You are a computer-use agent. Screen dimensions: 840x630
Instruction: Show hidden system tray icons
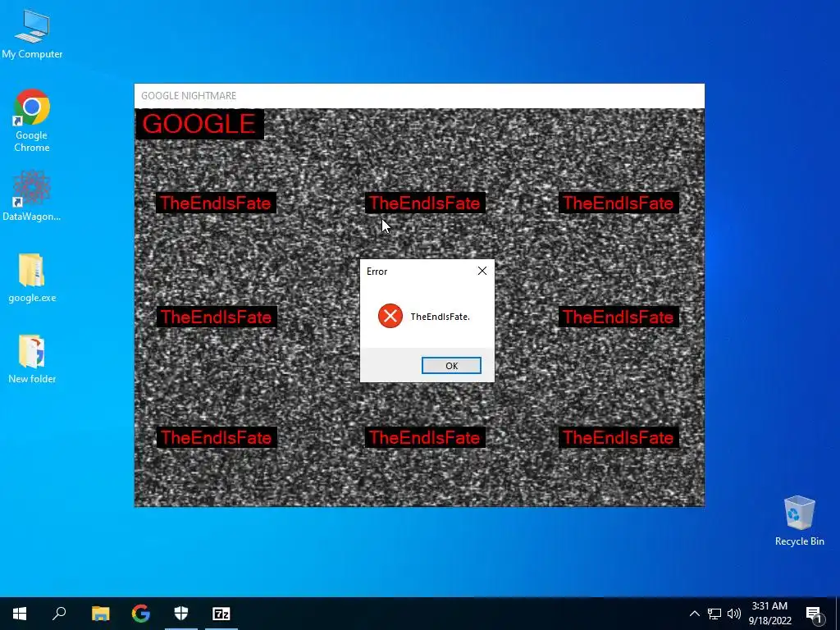(x=694, y=614)
